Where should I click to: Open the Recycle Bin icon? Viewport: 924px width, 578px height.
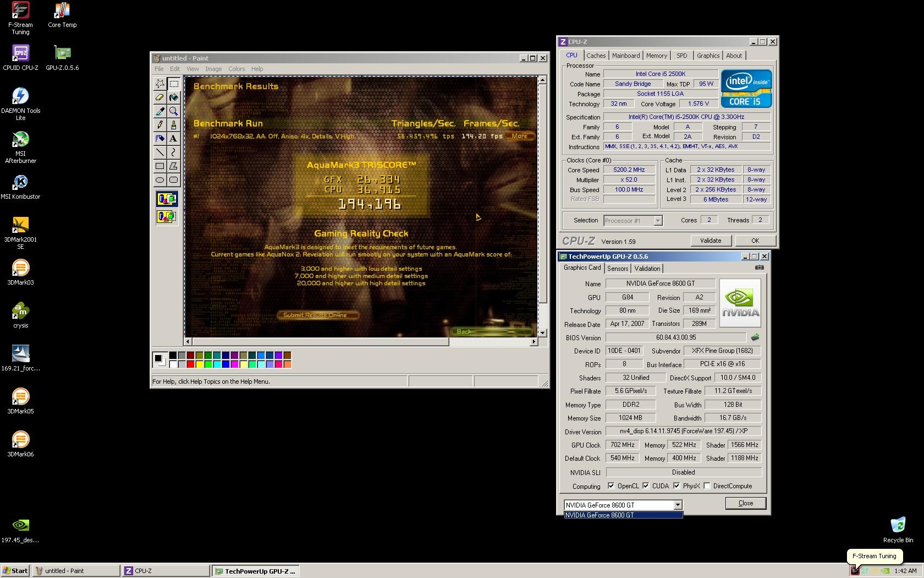tap(898, 530)
